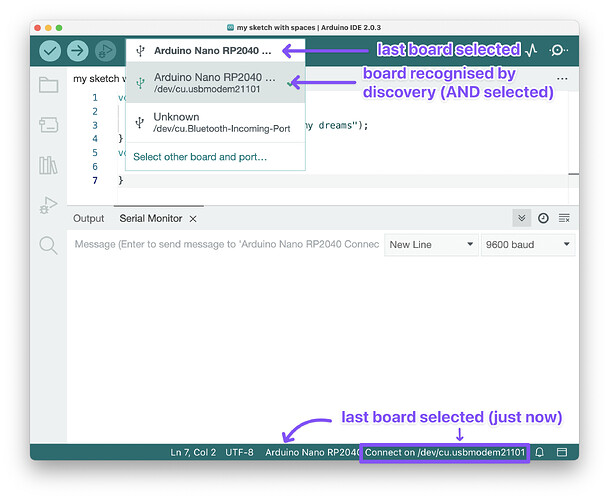Click the closing brace on line 7
Image resolution: width=608 pixels, height=500 pixels.
(x=121, y=180)
